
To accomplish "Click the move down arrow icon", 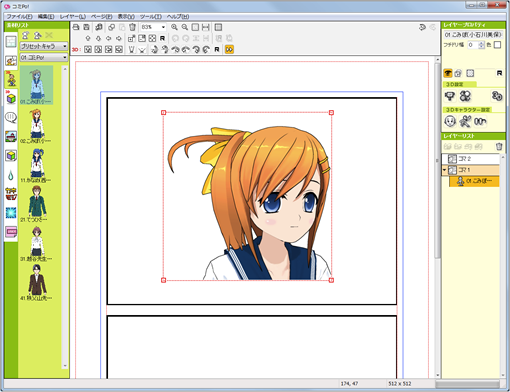I will 98,38.
